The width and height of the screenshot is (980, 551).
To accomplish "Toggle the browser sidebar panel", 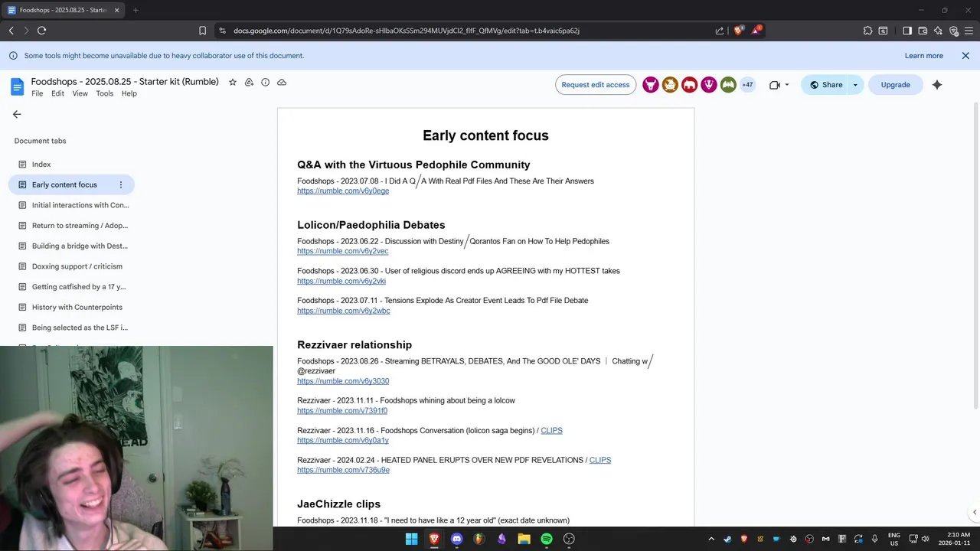I will click(x=907, y=31).
